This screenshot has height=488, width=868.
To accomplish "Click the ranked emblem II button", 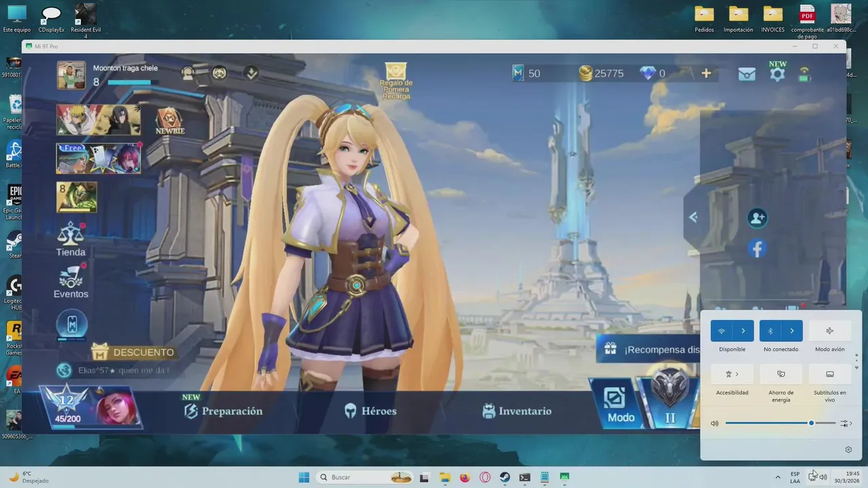I will [x=670, y=400].
